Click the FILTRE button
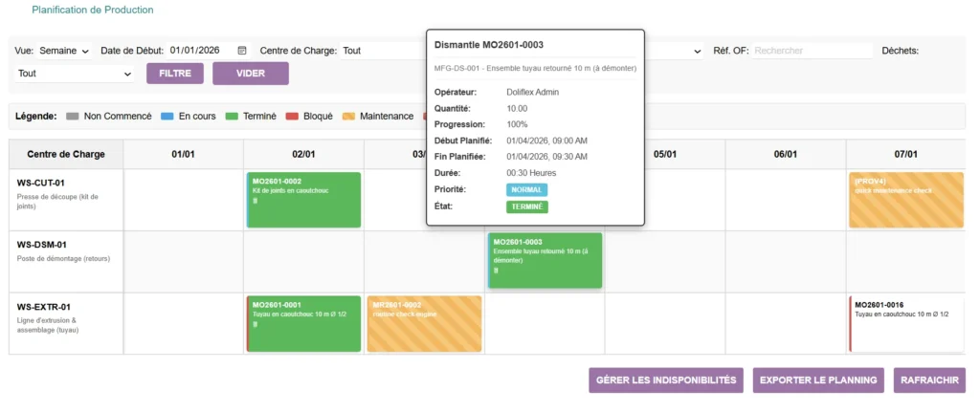This screenshot has width=980, height=412. click(x=175, y=73)
